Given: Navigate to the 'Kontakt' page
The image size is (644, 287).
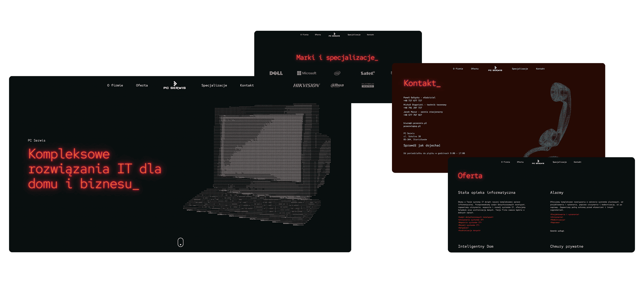Looking at the screenshot, I should 247,85.
